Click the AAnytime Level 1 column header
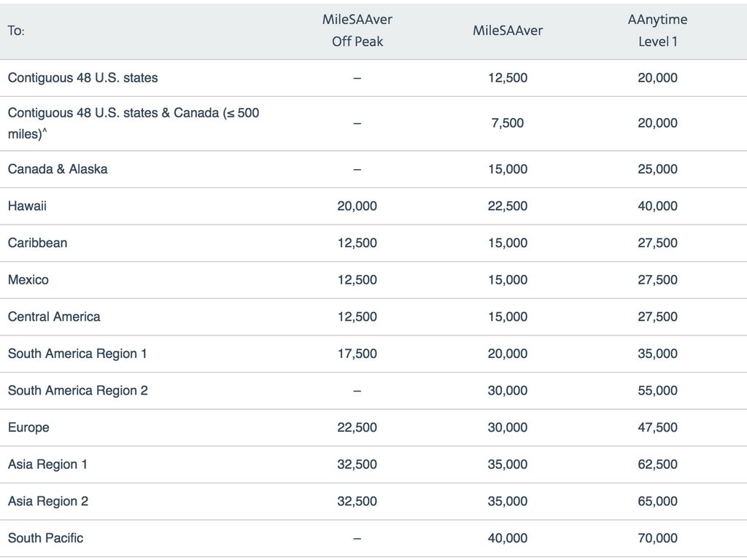The image size is (747, 560). (657, 31)
